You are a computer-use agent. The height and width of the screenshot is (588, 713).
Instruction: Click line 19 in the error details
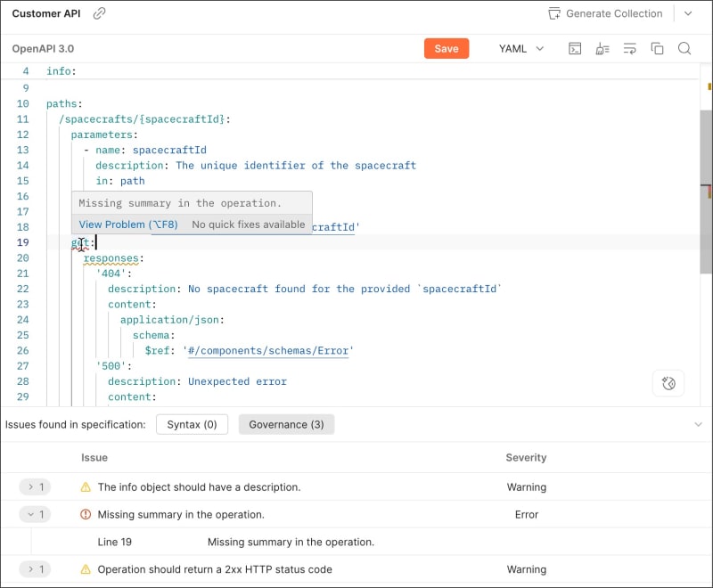(115, 541)
